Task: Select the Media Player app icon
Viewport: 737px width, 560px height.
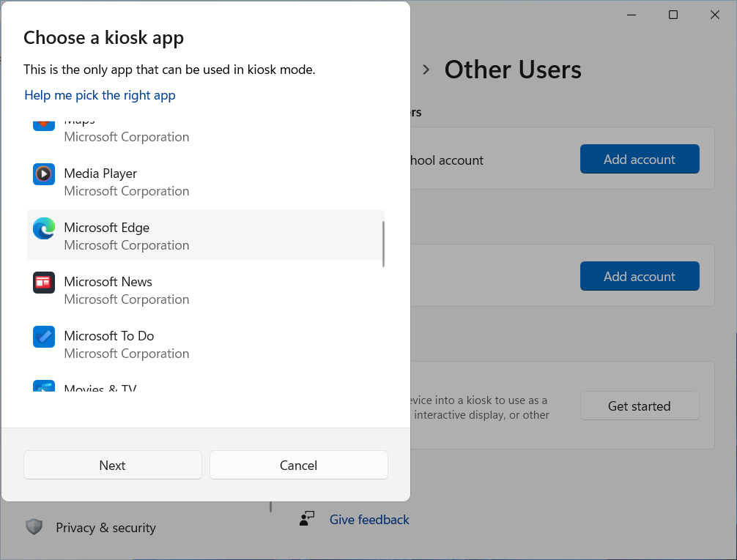Action: pyautogui.click(x=44, y=173)
